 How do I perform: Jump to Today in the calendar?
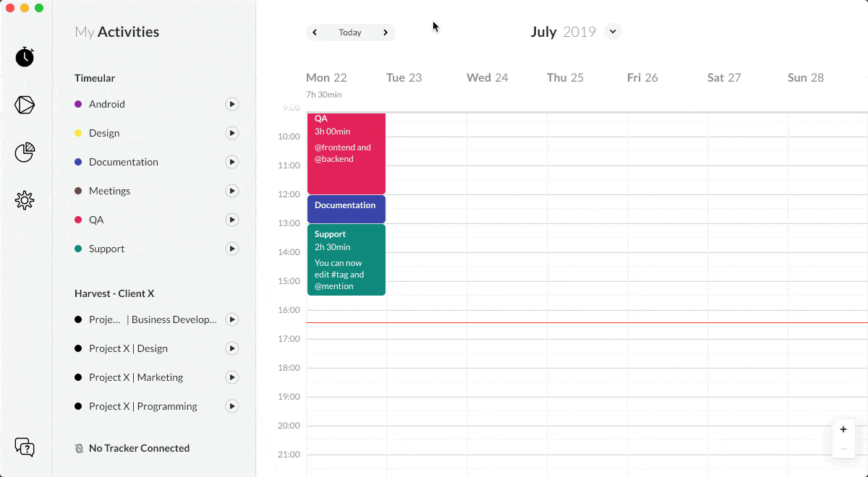click(350, 33)
